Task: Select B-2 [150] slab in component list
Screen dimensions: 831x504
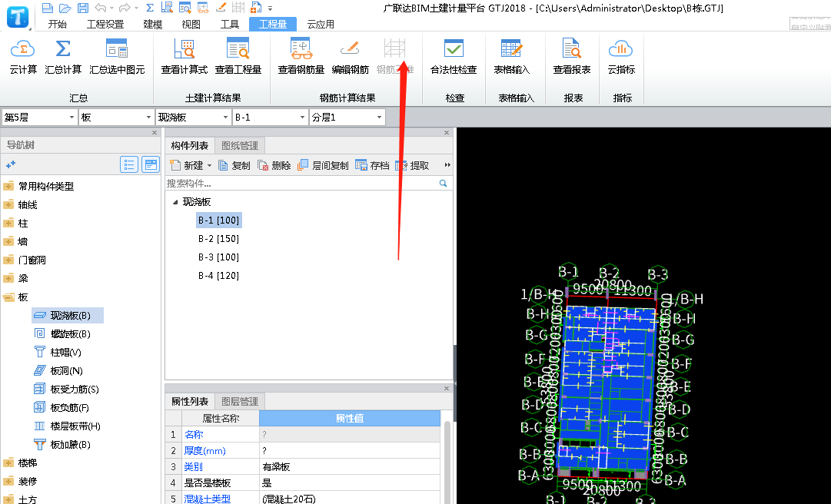Action: 219,239
